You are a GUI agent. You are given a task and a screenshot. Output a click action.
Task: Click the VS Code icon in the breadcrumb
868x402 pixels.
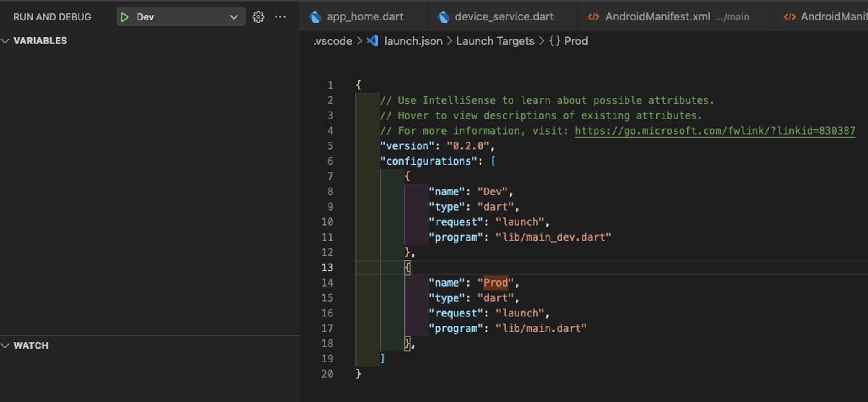coord(372,41)
